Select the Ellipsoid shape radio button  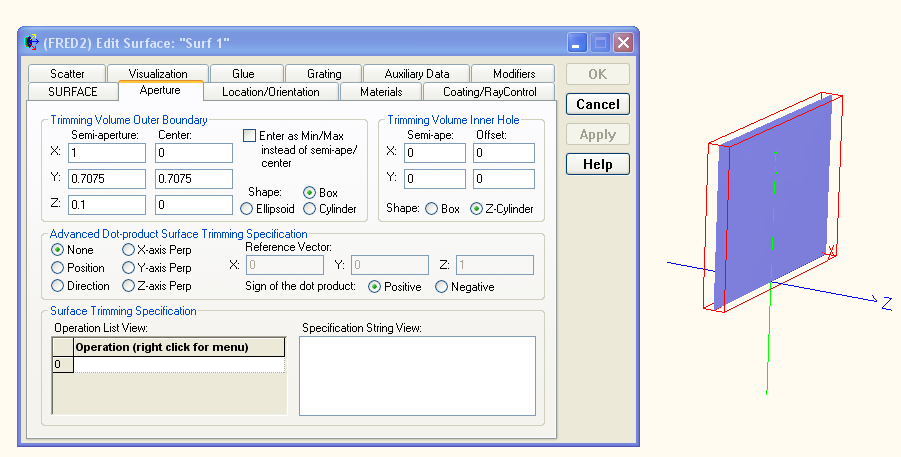[x=247, y=209]
